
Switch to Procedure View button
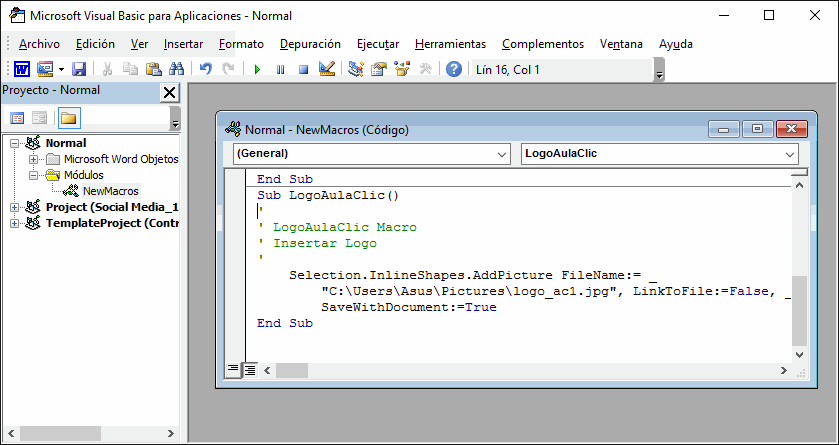point(233,370)
